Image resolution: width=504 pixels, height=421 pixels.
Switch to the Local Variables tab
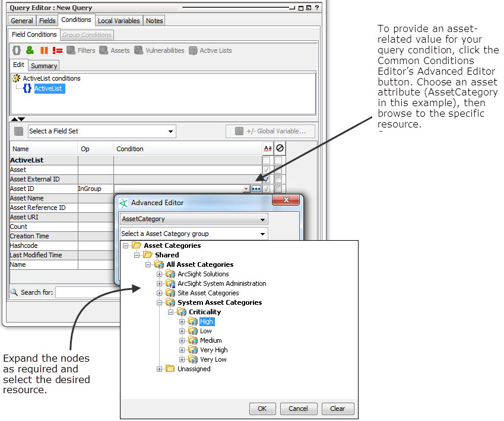[118, 20]
